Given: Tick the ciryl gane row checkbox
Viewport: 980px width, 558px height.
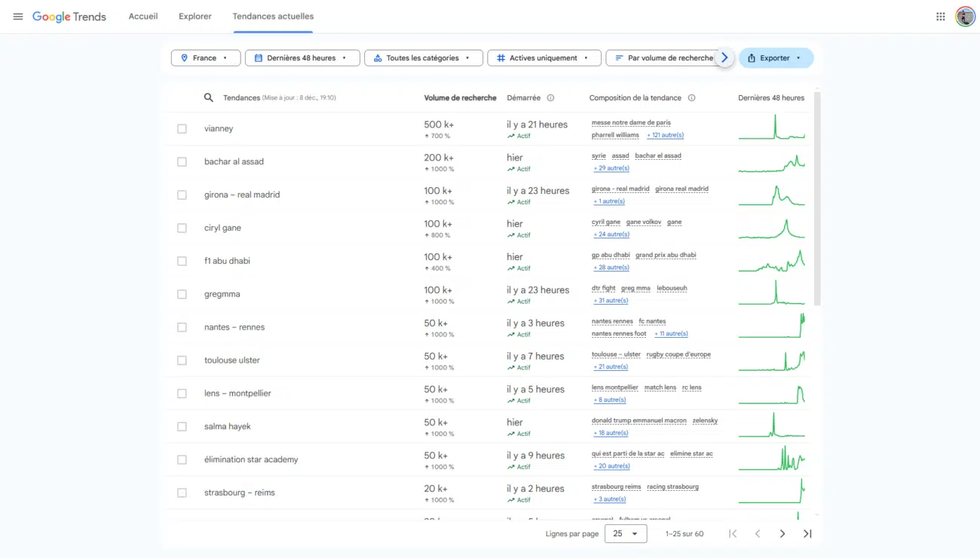Looking at the screenshot, I should [182, 228].
